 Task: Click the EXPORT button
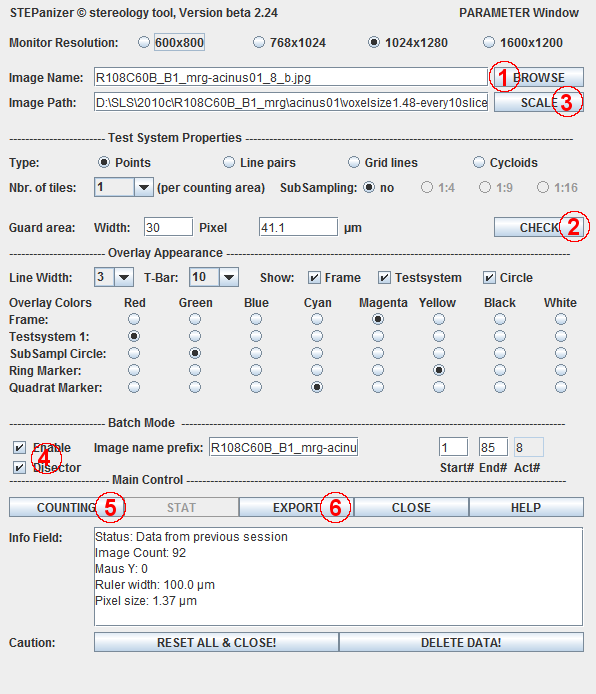coord(296,507)
